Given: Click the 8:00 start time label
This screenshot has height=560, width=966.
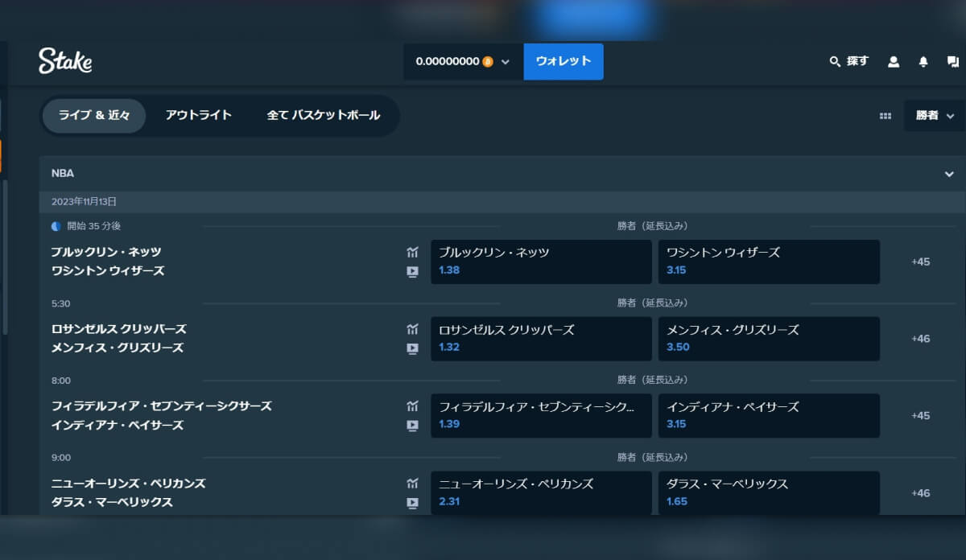Looking at the screenshot, I should point(61,381).
